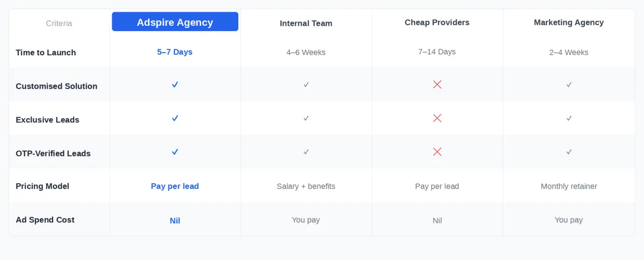Image resolution: width=644 pixels, height=260 pixels.
Task: Click Cheap Providers red cross for Exclusive Leads
Action: tap(437, 118)
